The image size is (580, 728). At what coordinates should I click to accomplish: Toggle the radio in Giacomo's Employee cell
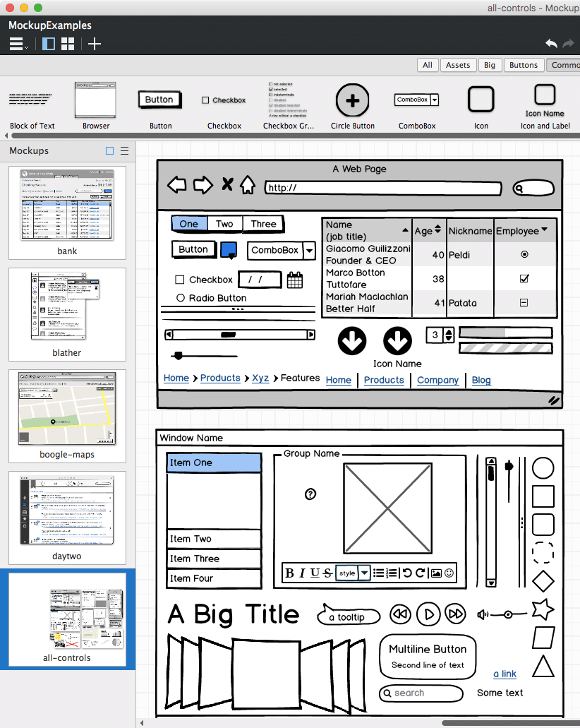click(x=524, y=254)
